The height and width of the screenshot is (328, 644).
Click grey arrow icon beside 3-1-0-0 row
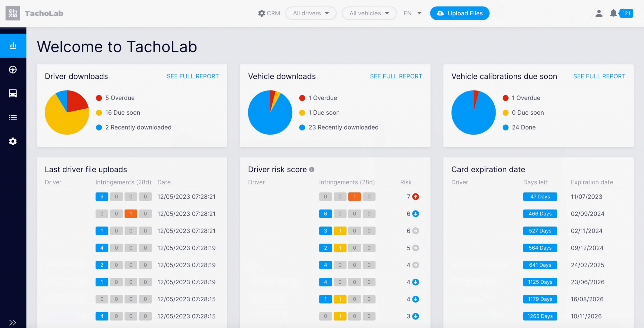pos(416,231)
